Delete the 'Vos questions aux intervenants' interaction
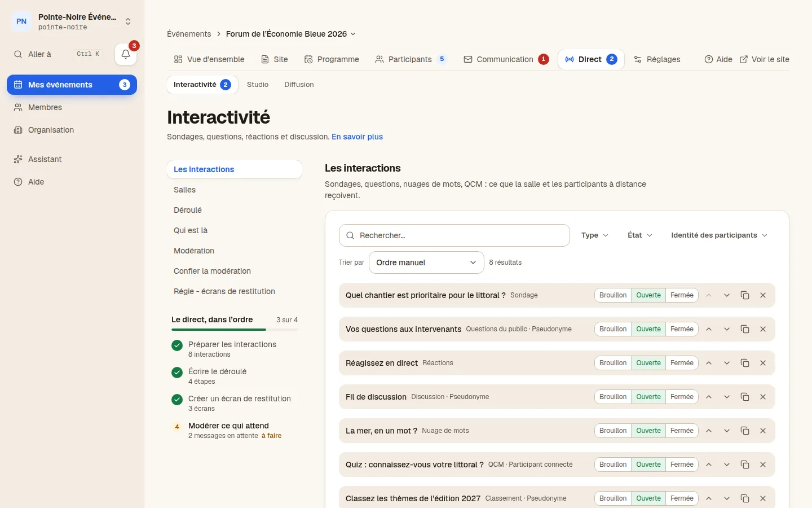Viewport: 812px width, 508px height. point(763,329)
